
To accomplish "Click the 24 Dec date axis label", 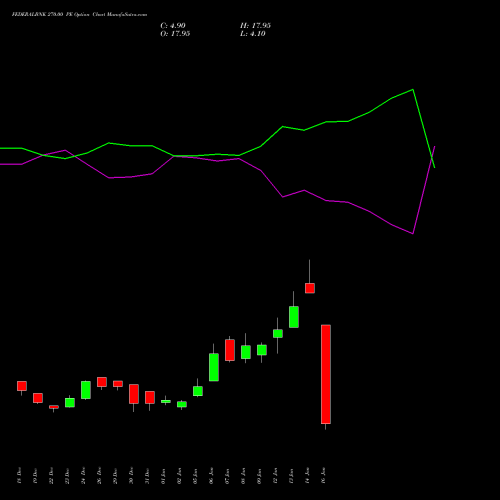I will 83,475.
